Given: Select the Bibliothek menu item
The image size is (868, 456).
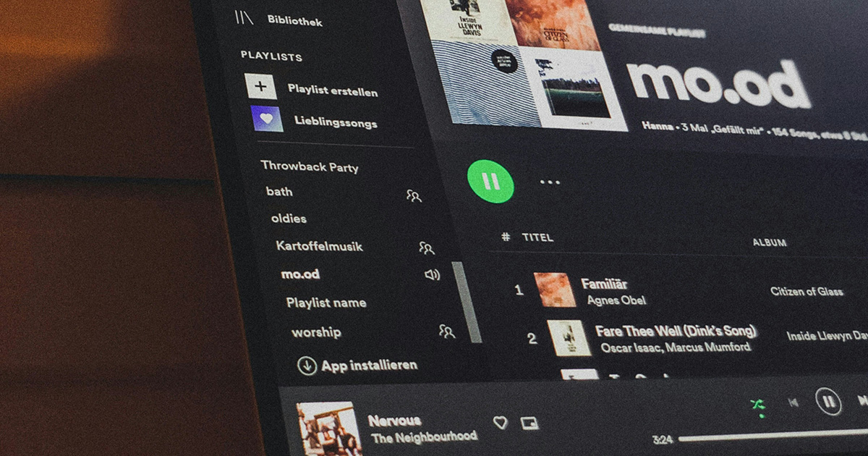Looking at the screenshot, I should click(294, 20).
